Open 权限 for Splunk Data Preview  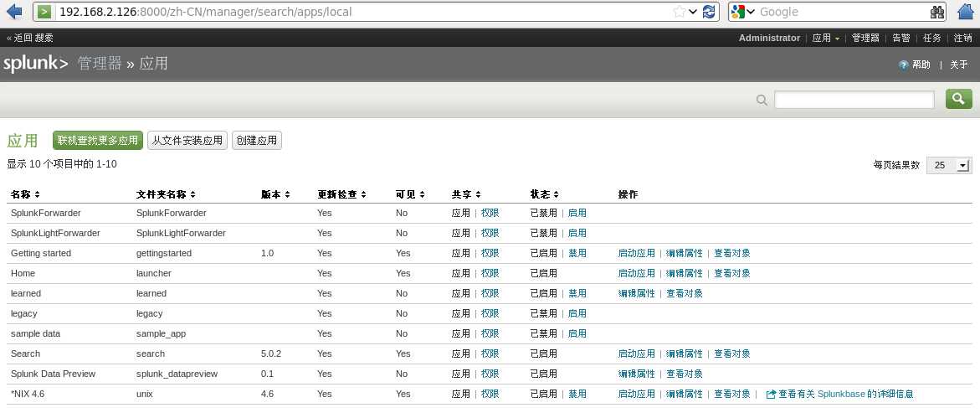[x=490, y=374]
